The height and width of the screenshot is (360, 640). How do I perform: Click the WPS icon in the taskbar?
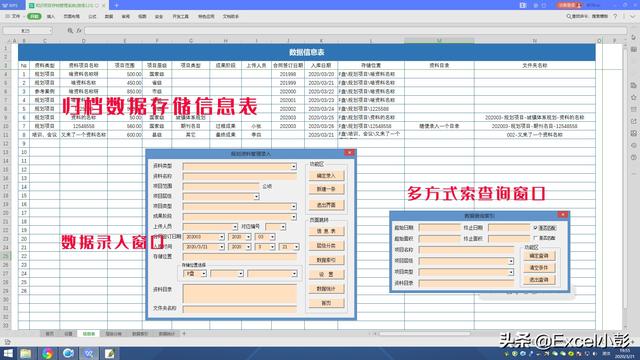coord(89,353)
